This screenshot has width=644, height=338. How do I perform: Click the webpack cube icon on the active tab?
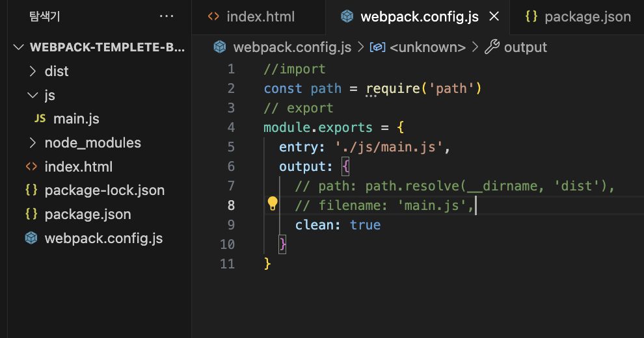347,16
